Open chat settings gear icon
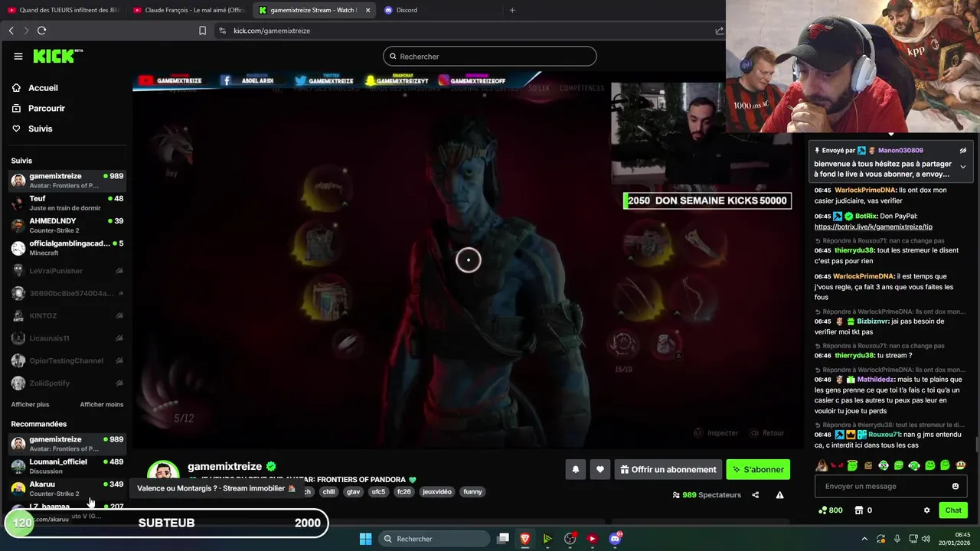Viewport: 980px width, 551px height. [x=926, y=510]
